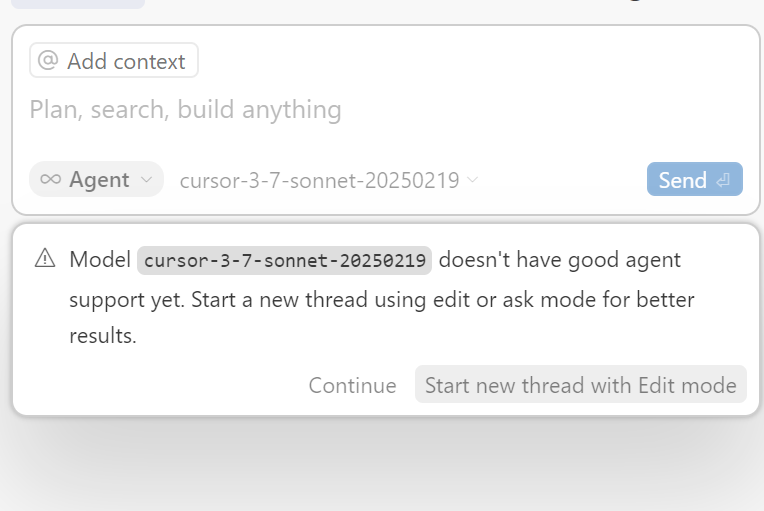Click the cursor-3-7-sonnet-20250219 code badge in the warning

pos(284,260)
